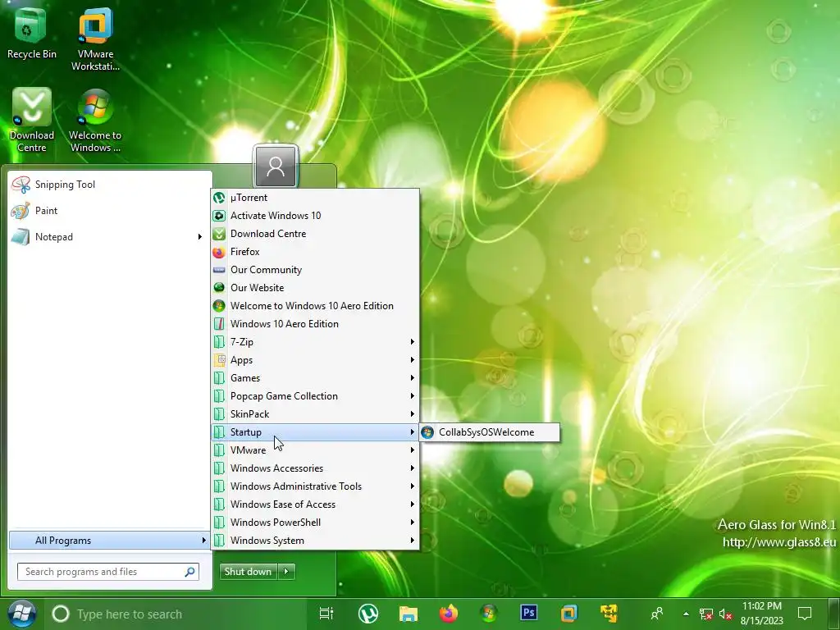Screen dimensions: 840x630
Task: Click the Start orb button
Action: [22, 614]
